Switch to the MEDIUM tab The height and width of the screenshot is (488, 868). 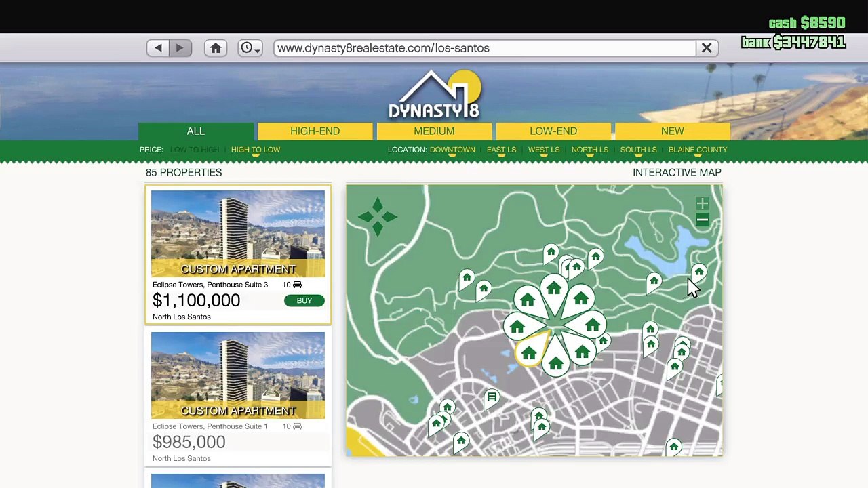(x=434, y=131)
